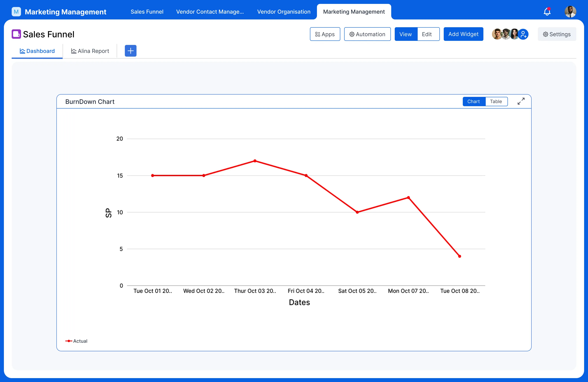Switch to View mode
This screenshot has height=382, width=588.
tap(406, 34)
